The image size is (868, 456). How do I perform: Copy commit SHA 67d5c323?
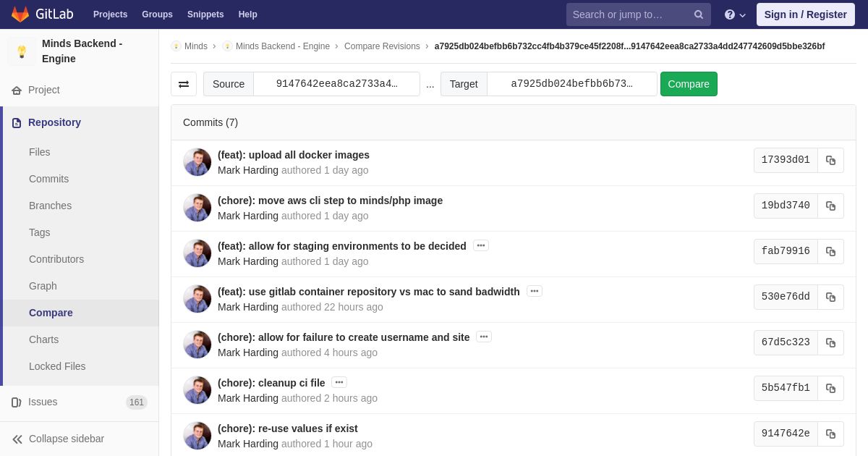click(830, 343)
